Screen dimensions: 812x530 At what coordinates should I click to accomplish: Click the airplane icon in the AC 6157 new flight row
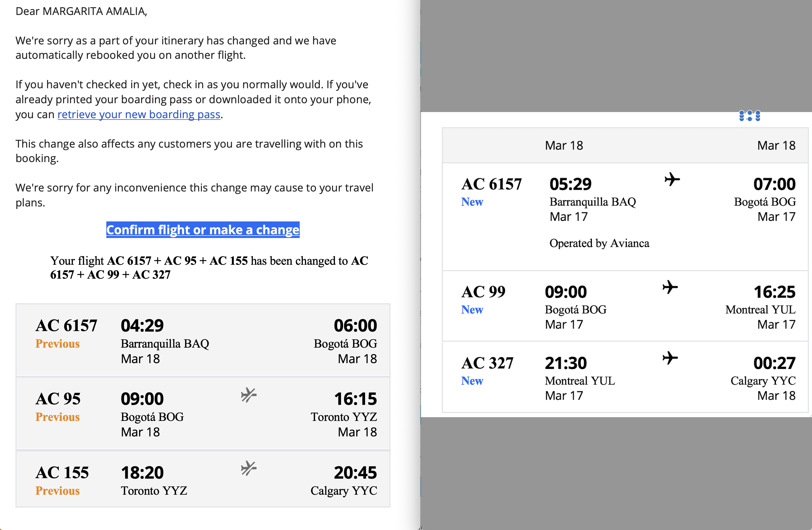(672, 179)
